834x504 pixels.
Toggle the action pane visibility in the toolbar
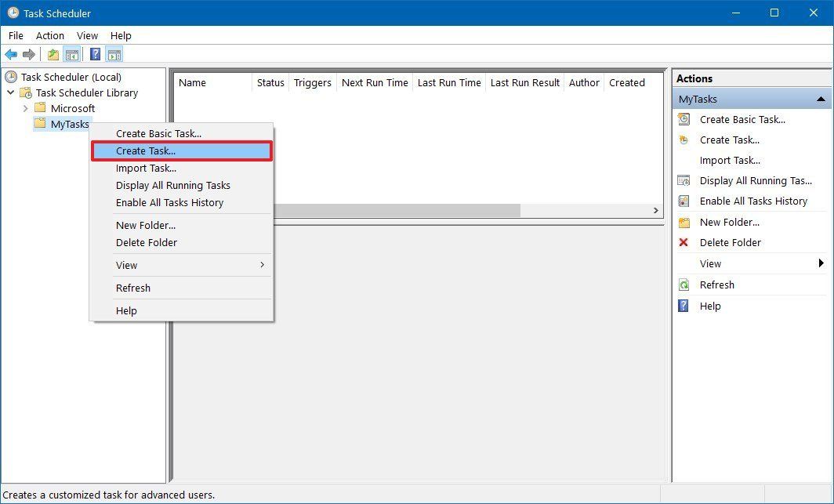pyautogui.click(x=114, y=53)
